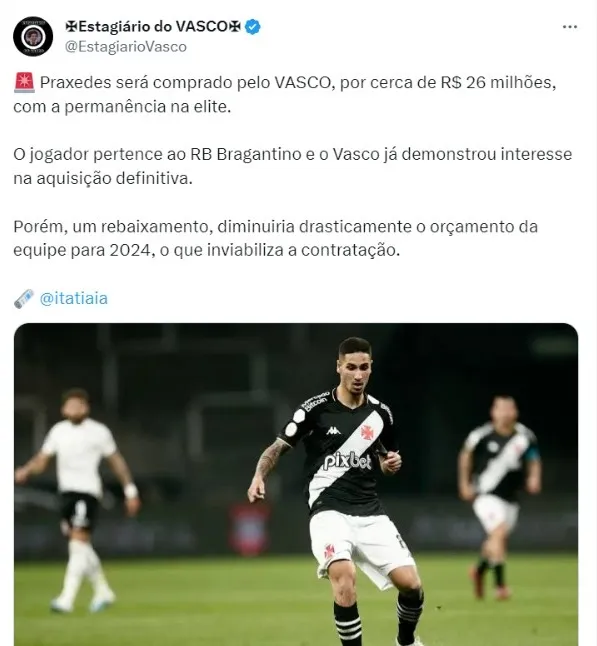
Task: Click the blurred Vasco player on right
Action: coord(499,496)
